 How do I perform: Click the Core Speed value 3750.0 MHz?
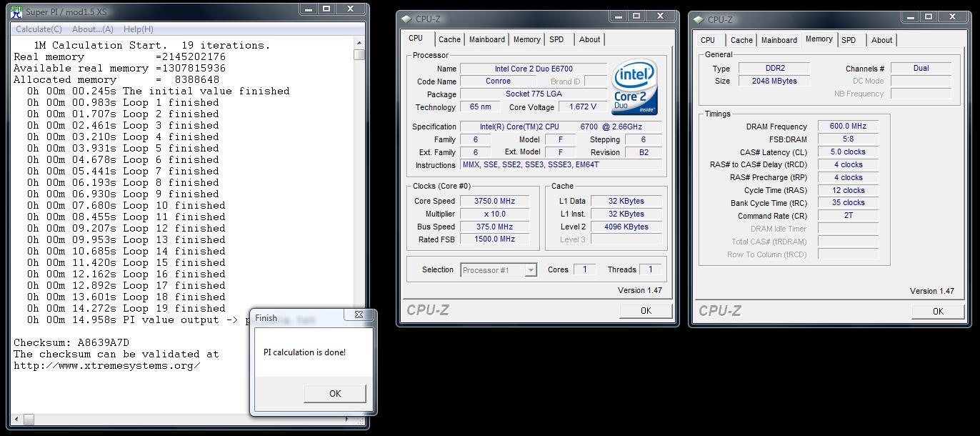(495, 201)
